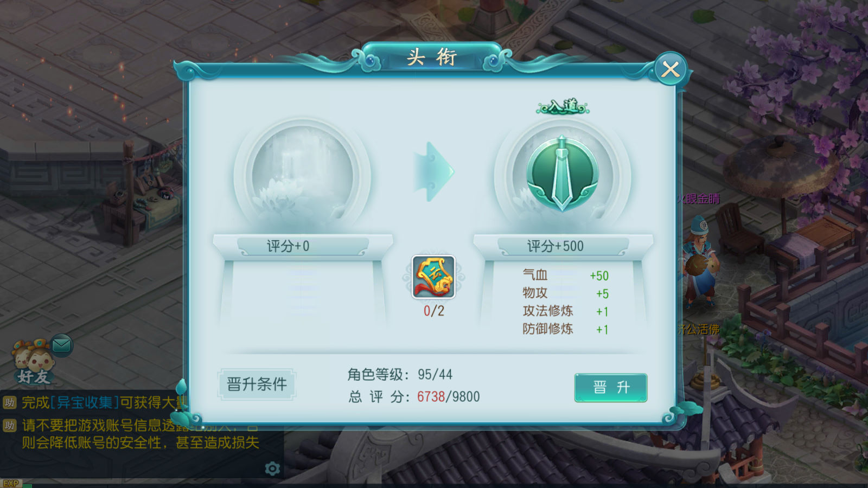Click the 评分+0 score label
Viewport: 868px width, 488px height.
[288, 246]
